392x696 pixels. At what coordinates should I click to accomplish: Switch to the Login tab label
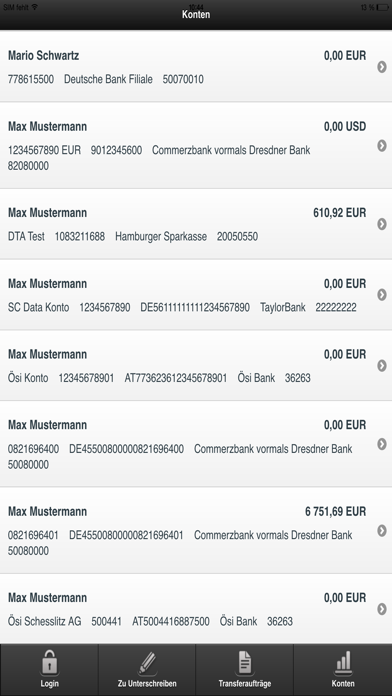click(49, 684)
